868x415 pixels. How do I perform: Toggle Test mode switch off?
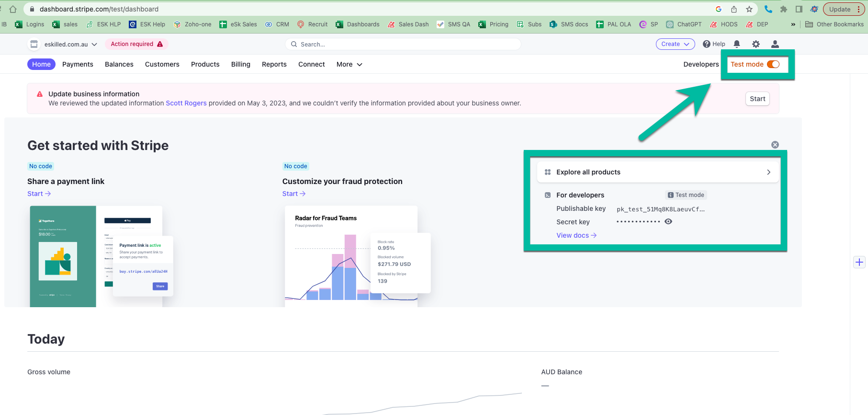773,64
